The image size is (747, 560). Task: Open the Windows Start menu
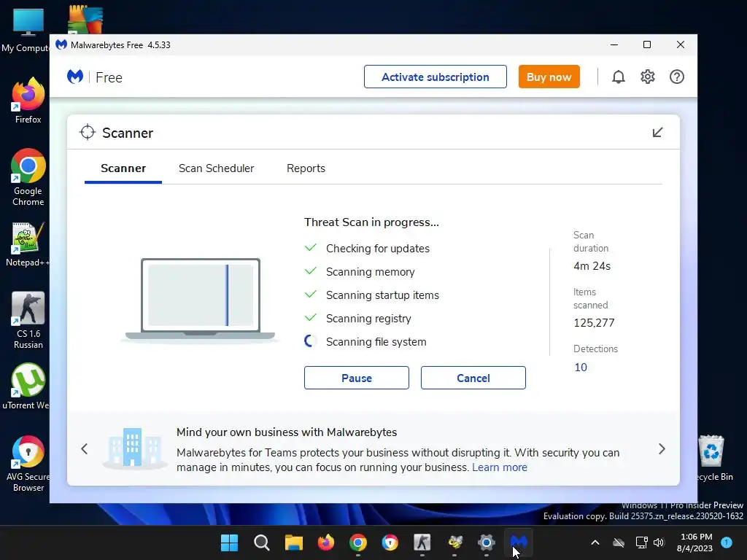click(x=229, y=542)
